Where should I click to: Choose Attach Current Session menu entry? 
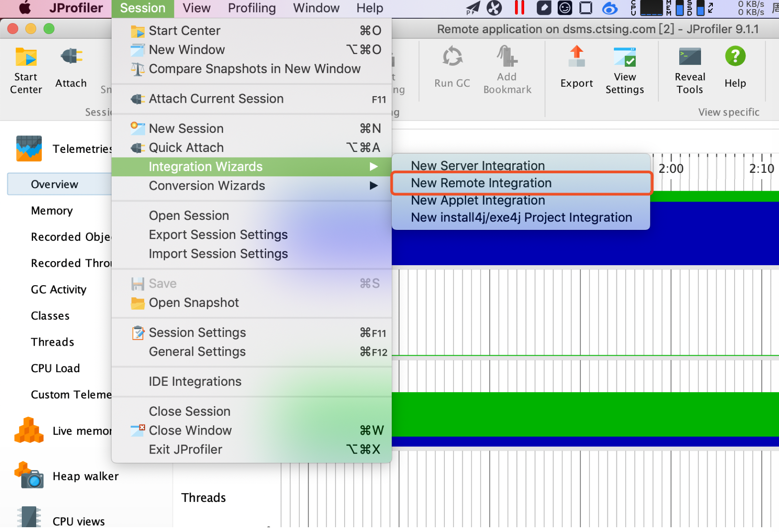251,99
